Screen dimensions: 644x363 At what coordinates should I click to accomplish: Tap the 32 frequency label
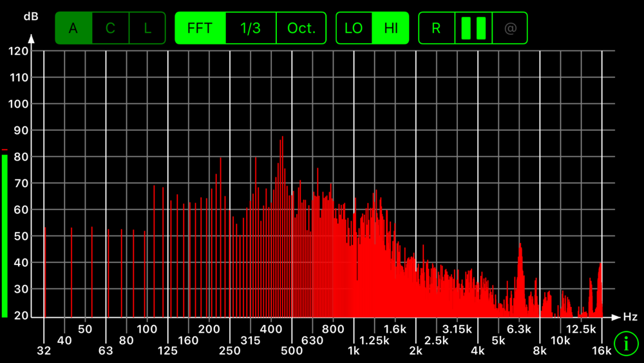(x=44, y=351)
